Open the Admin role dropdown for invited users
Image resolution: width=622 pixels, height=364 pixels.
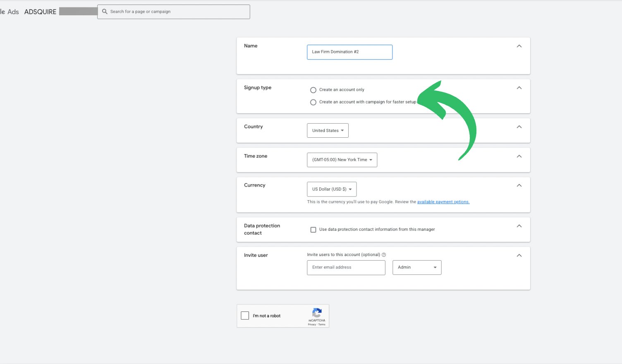pyautogui.click(x=416, y=267)
